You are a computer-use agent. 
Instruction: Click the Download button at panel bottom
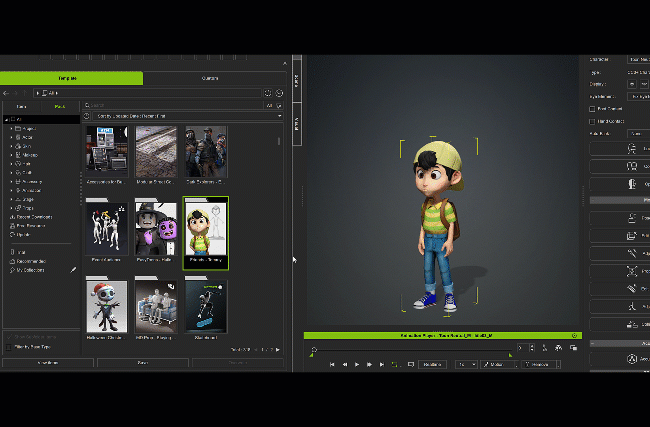coord(48,363)
